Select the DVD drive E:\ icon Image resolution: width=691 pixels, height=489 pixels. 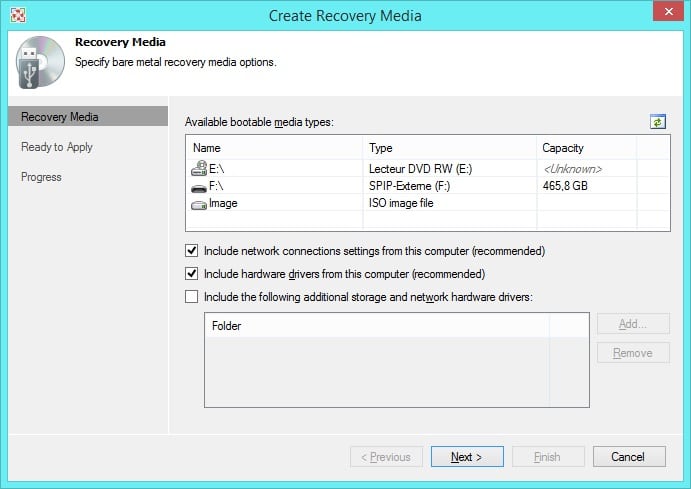198,168
